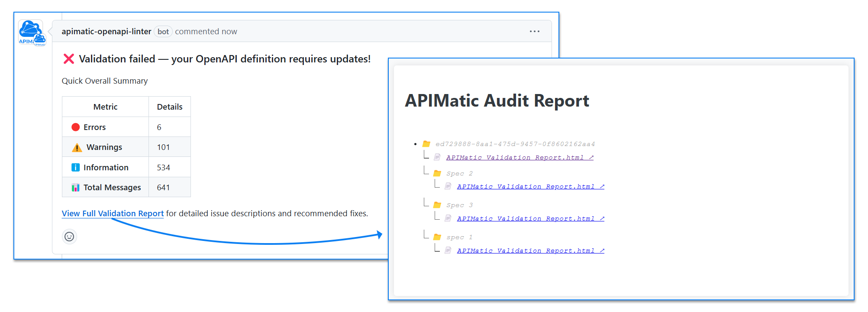The width and height of the screenshot is (868, 312).
Task: Open Spec 3 APIMatic Validation Report.html
Action: (x=530, y=218)
